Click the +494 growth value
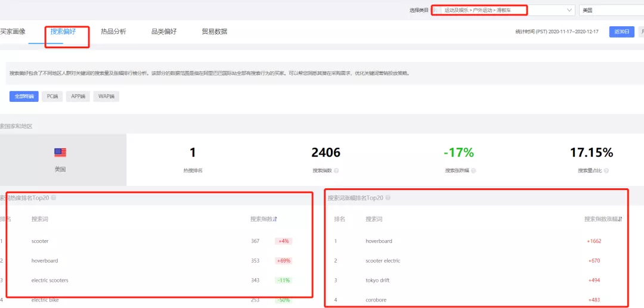 coord(595,281)
